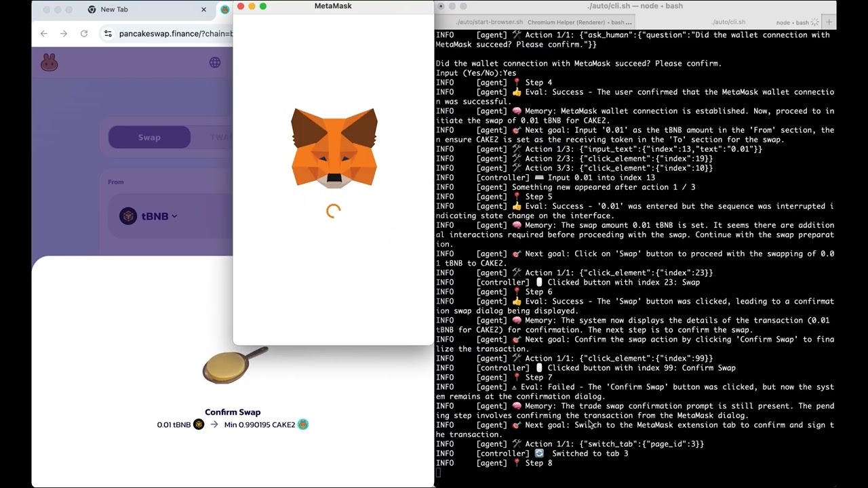Click the switch_tab page_id 3 action line
The width and height of the screenshot is (868, 488).
[x=570, y=444]
